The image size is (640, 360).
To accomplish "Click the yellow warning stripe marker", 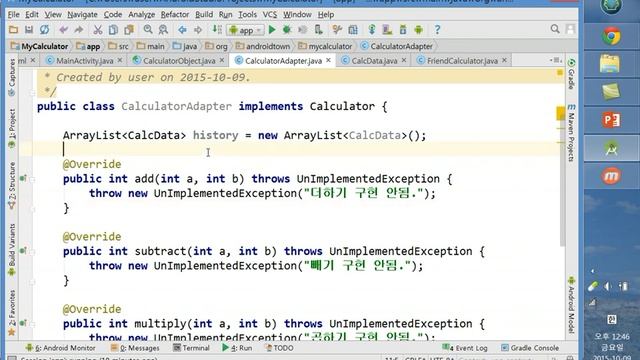I will click(x=560, y=113).
